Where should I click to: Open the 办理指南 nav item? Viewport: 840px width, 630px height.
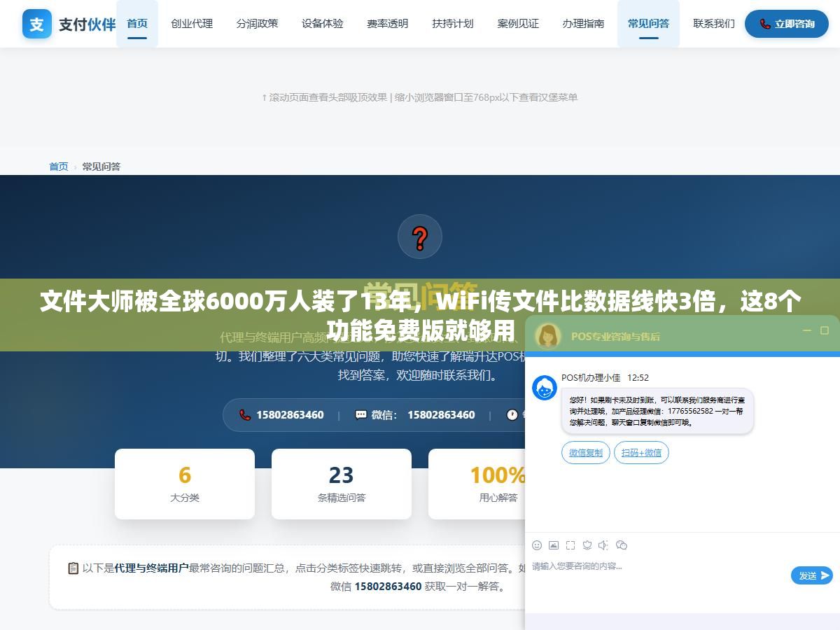click(x=583, y=24)
